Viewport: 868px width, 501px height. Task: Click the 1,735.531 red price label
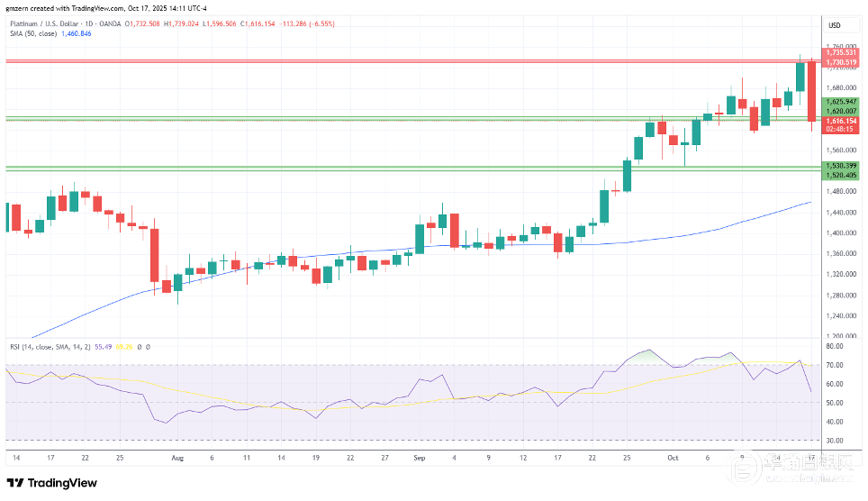[x=840, y=53]
